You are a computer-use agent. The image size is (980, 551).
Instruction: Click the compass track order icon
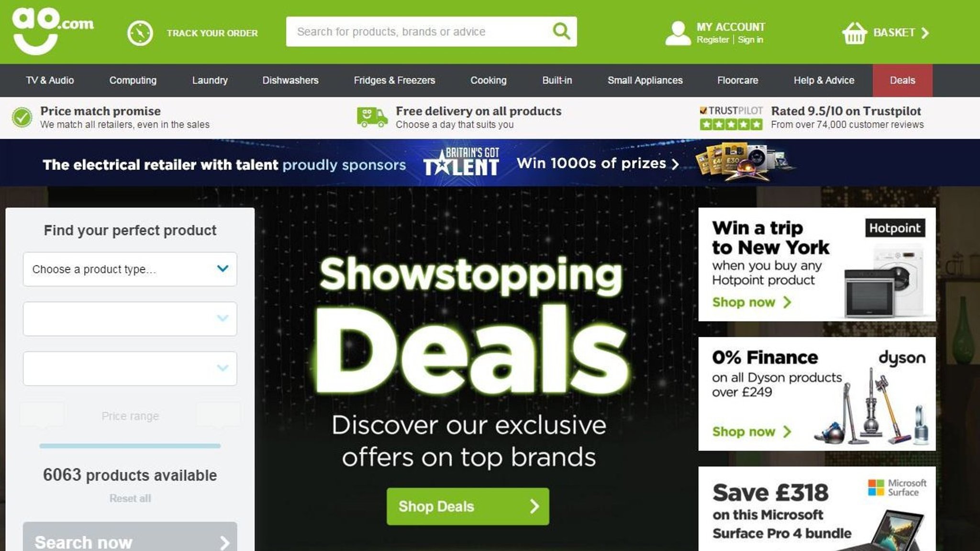(140, 33)
